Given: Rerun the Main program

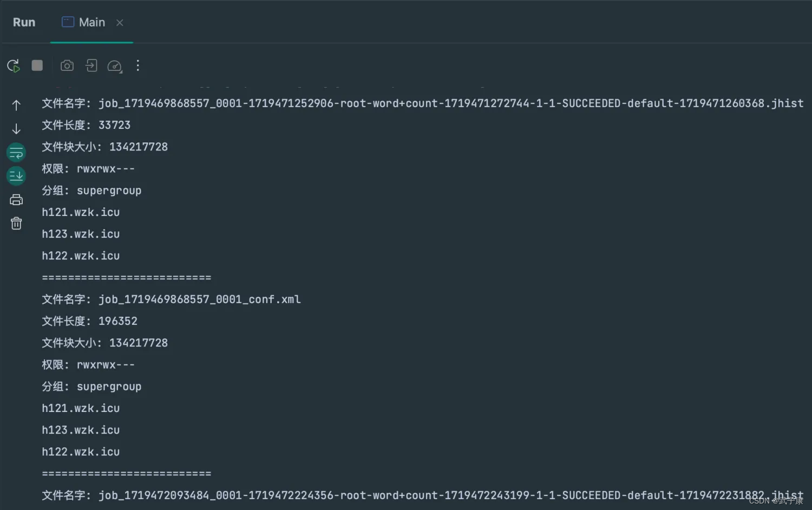Looking at the screenshot, I should (x=14, y=66).
